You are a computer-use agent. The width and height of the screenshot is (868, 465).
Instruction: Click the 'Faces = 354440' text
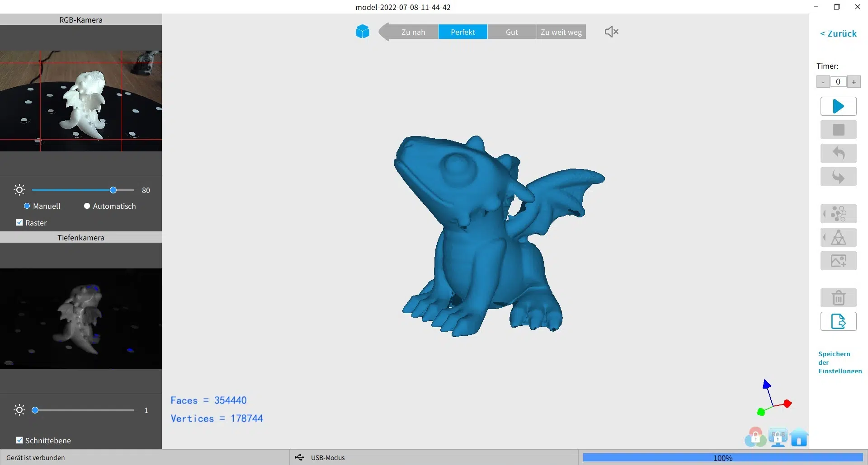208,400
